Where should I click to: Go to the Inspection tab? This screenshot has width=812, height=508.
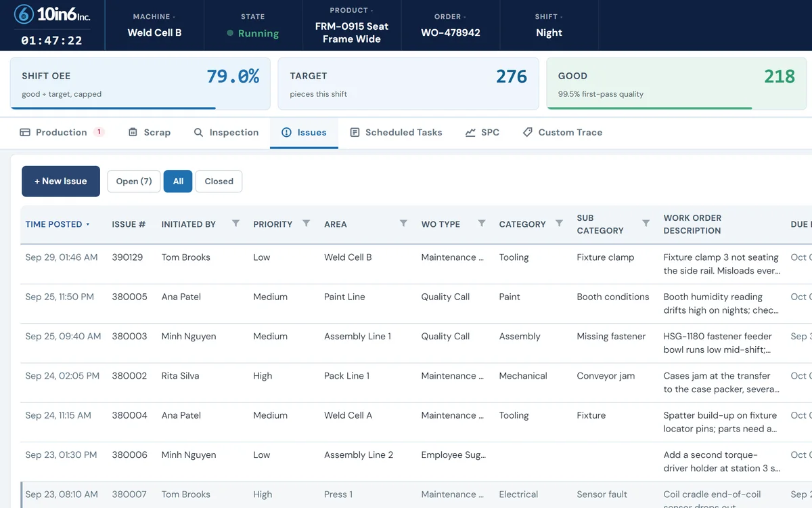pos(226,133)
